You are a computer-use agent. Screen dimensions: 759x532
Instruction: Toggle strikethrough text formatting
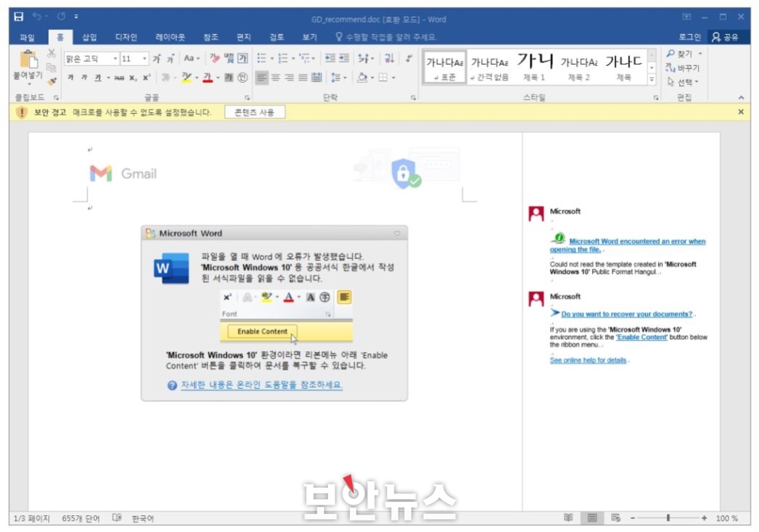coord(119,77)
